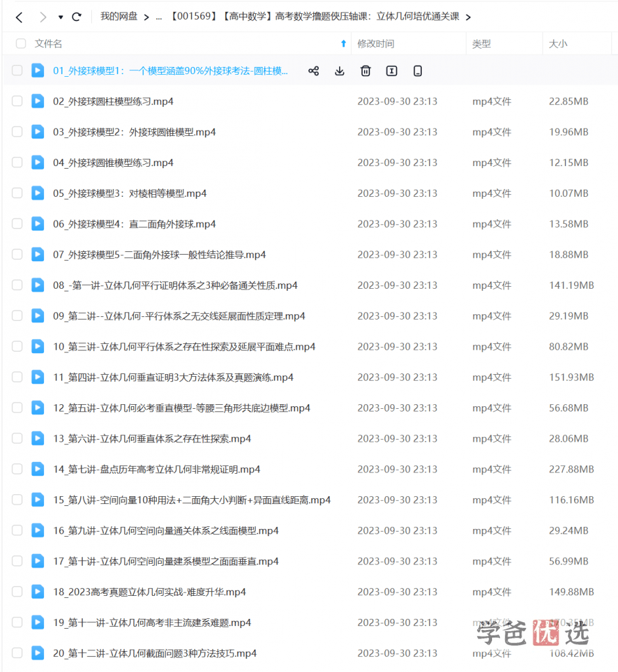
Task: Sort by the 文件名 column header
Action: 48,44
